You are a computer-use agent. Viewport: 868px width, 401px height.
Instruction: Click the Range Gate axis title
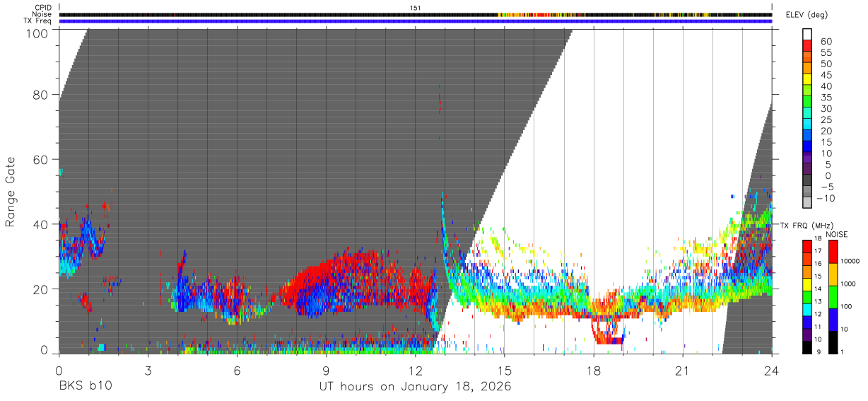[x=11, y=192]
